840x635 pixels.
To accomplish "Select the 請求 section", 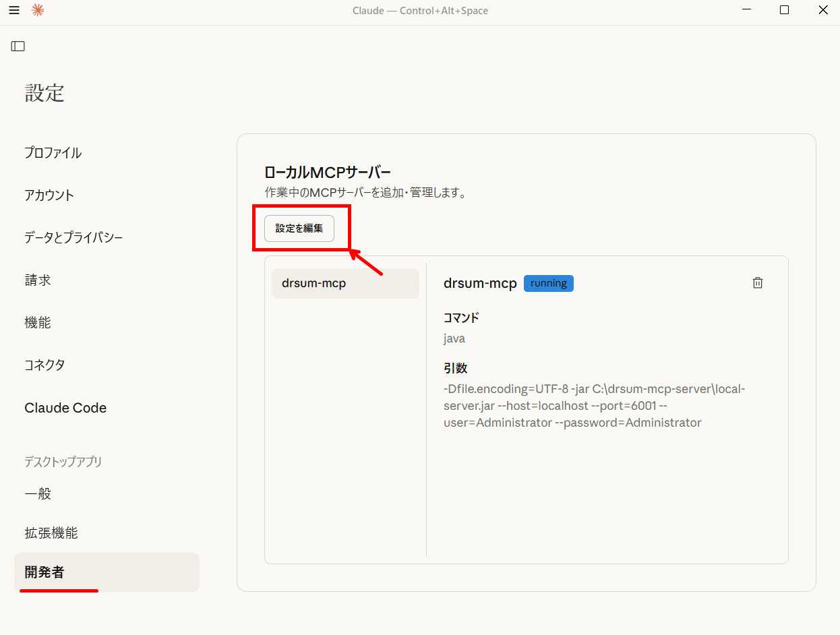I will [x=38, y=280].
